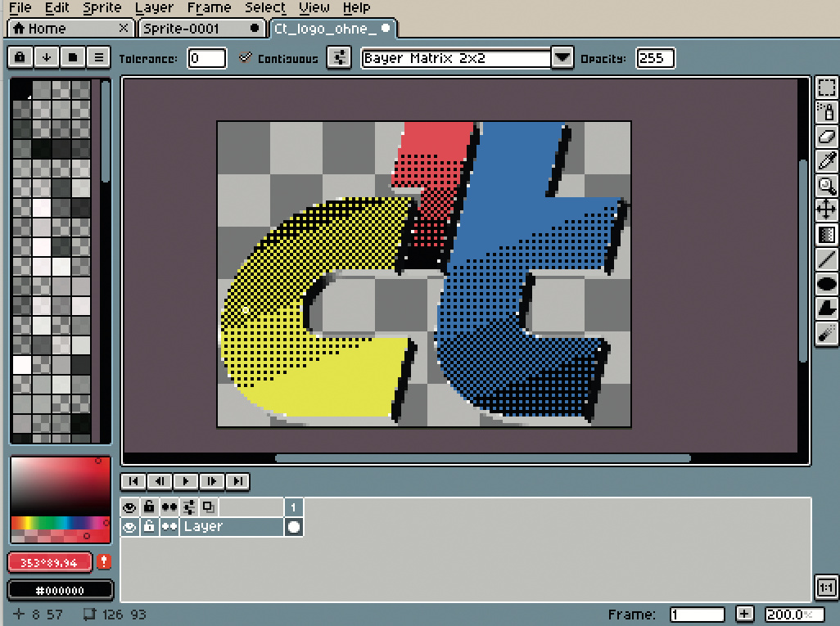
Task: Toggle onion skin in timeline header
Action: click(209, 507)
